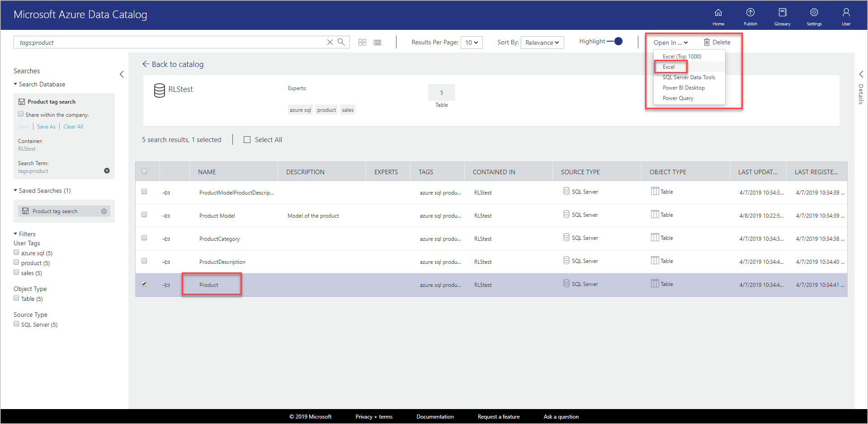Select SQL Server Data Tools option
The width and height of the screenshot is (868, 424).
click(689, 77)
